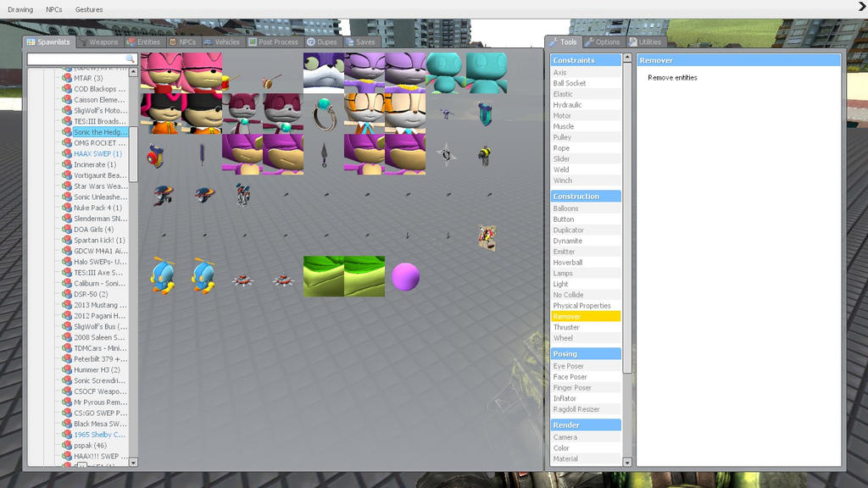
Task: Click the icon beside Spartan Kick! (1)
Action: pyautogui.click(x=67, y=240)
